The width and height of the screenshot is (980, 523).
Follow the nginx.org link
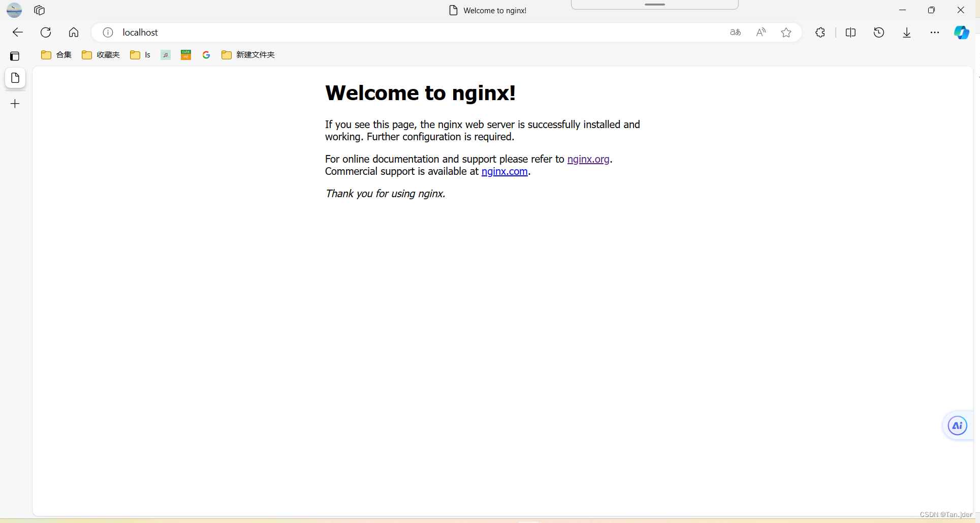point(588,159)
